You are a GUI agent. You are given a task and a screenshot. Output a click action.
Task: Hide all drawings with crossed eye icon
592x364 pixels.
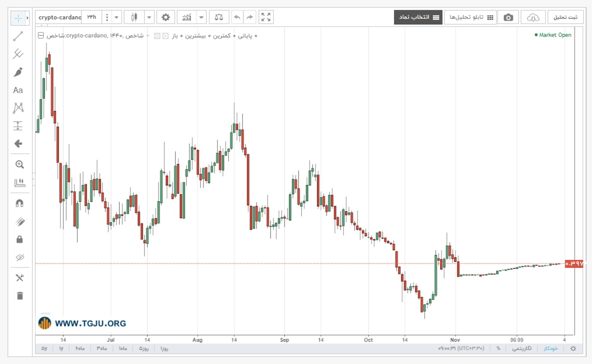(20, 257)
